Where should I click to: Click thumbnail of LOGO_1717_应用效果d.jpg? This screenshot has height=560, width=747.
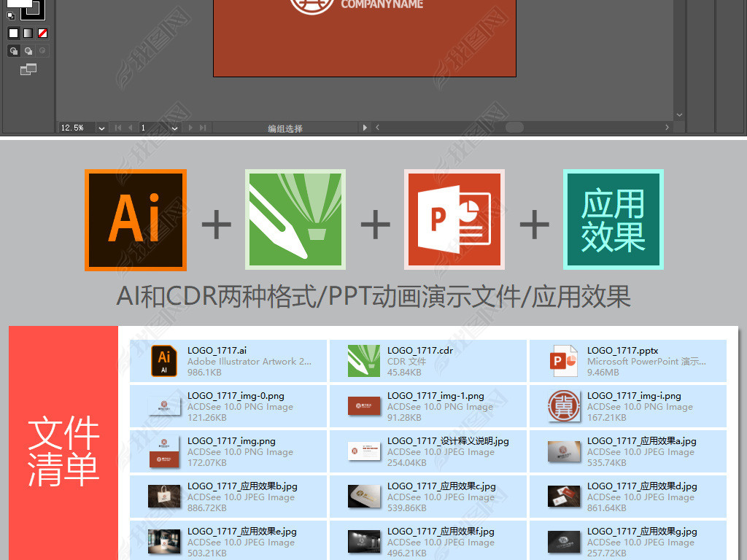click(564, 497)
